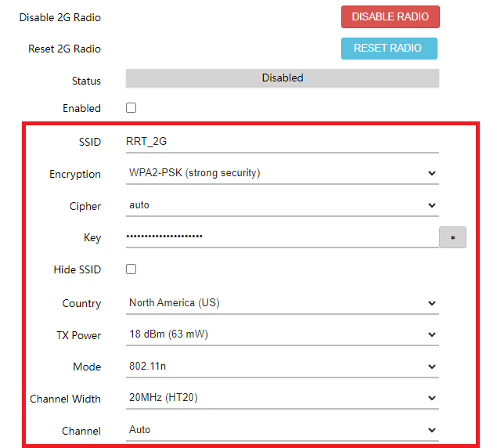
Task: Click the 'Reset 2G Radio' label text
Action: point(64,49)
